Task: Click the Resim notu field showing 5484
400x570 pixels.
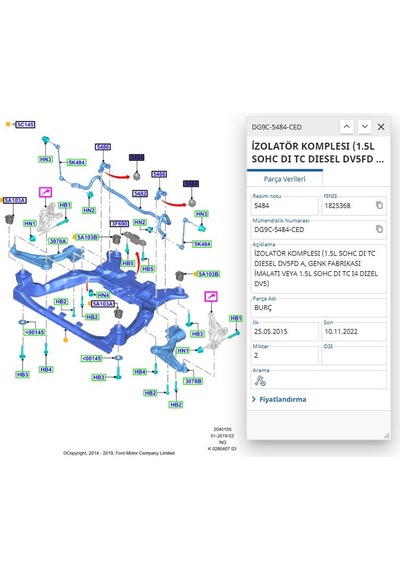Action: tap(284, 206)
